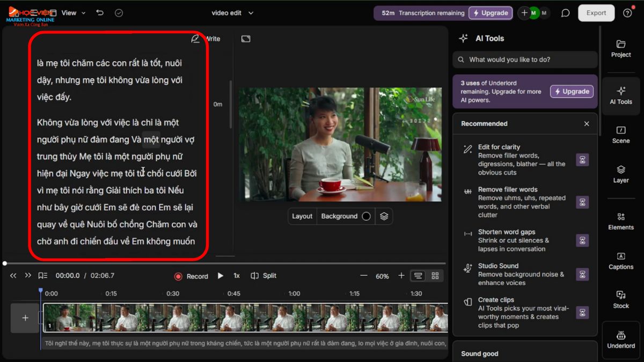Open the Captions panel in the sidebar
The image size is (644, 362).
click(x=621, y=261)
